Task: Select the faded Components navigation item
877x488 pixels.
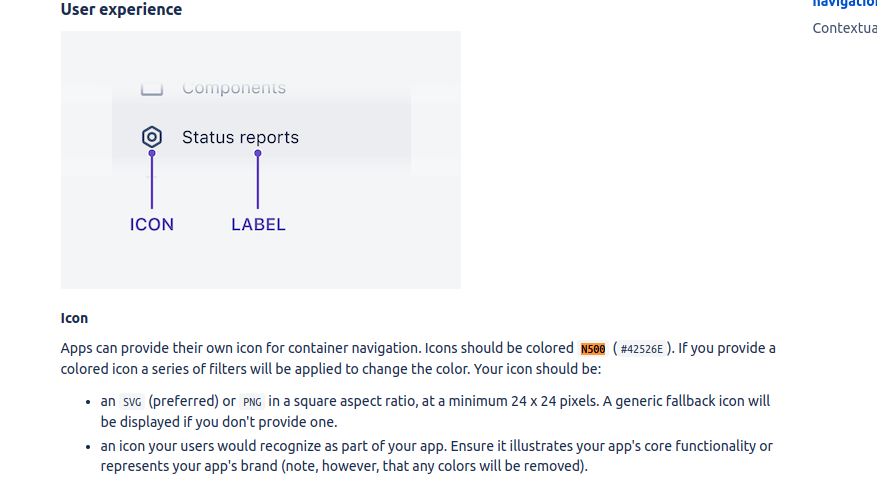Action: pyautogui.click(x=234, y=88)
